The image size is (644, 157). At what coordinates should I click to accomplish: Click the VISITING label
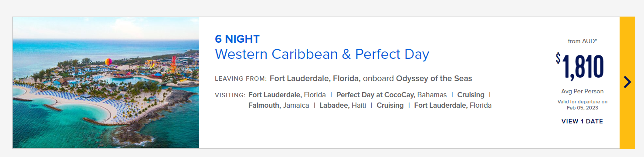(230, 95)
